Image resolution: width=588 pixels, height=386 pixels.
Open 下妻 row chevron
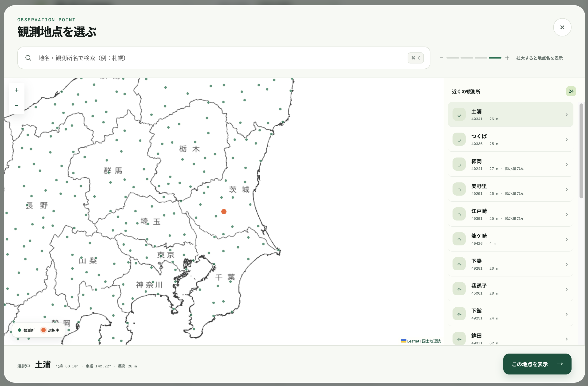point(567,264)
